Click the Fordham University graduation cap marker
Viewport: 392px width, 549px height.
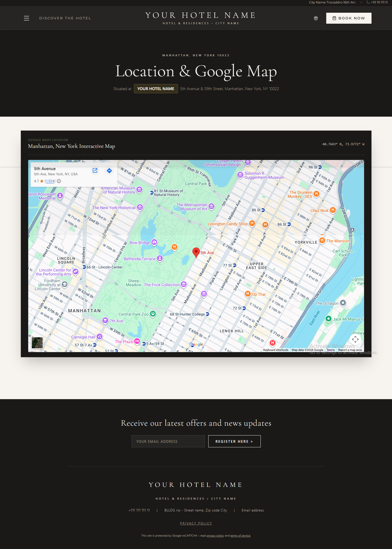[65, 284]
